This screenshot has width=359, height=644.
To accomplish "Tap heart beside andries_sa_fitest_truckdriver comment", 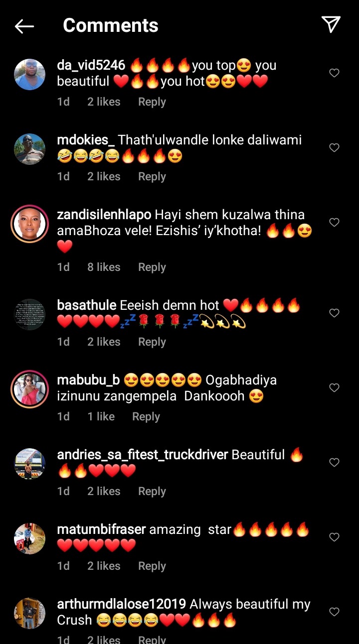I will [x=334, y=463].
